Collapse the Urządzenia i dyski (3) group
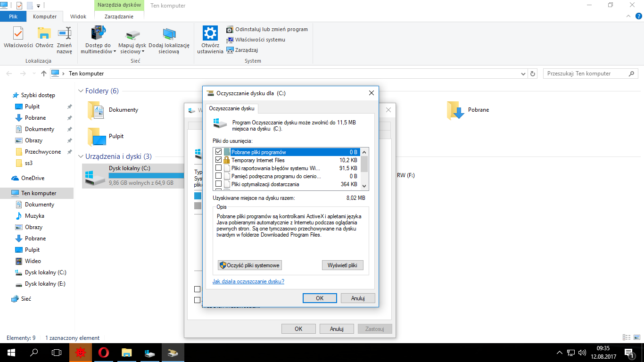Viewport: 644px width, 362px height. [81, 156]
